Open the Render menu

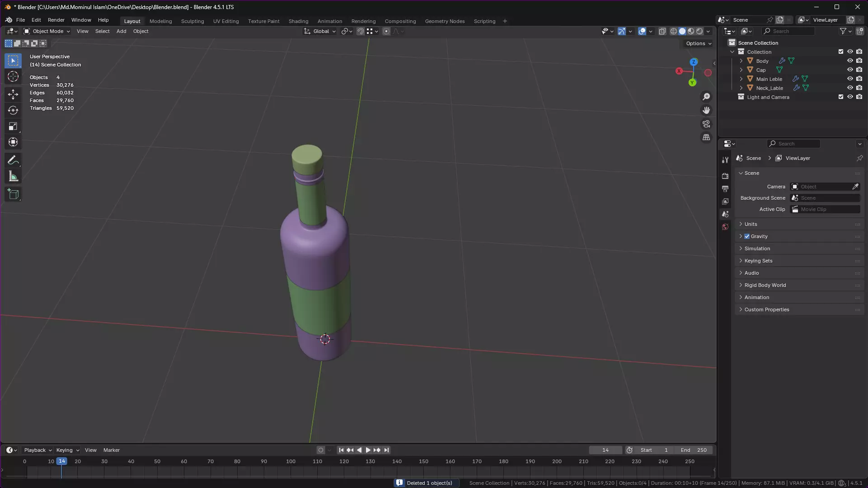point(56,20)
